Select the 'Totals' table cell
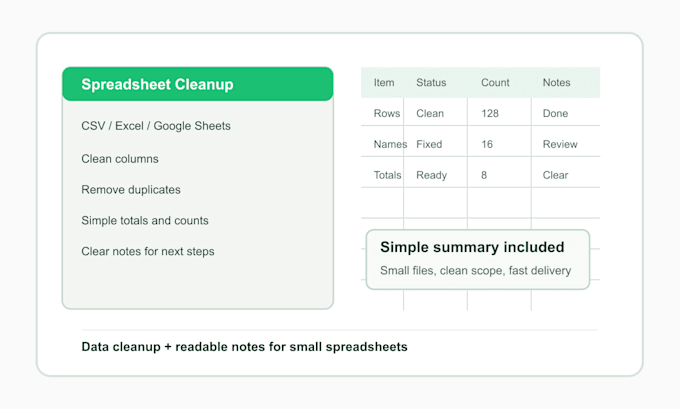 (x=387, y=175)
